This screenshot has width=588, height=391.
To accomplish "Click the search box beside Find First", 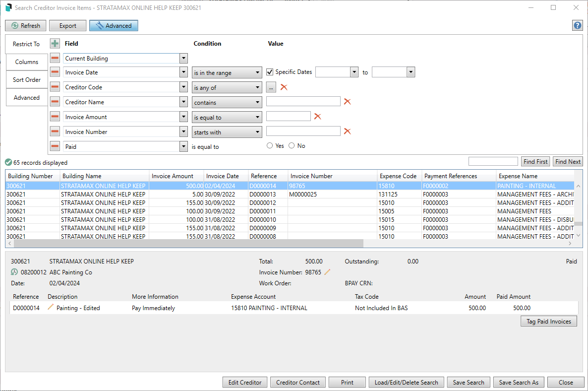I will tap(493, 161).
